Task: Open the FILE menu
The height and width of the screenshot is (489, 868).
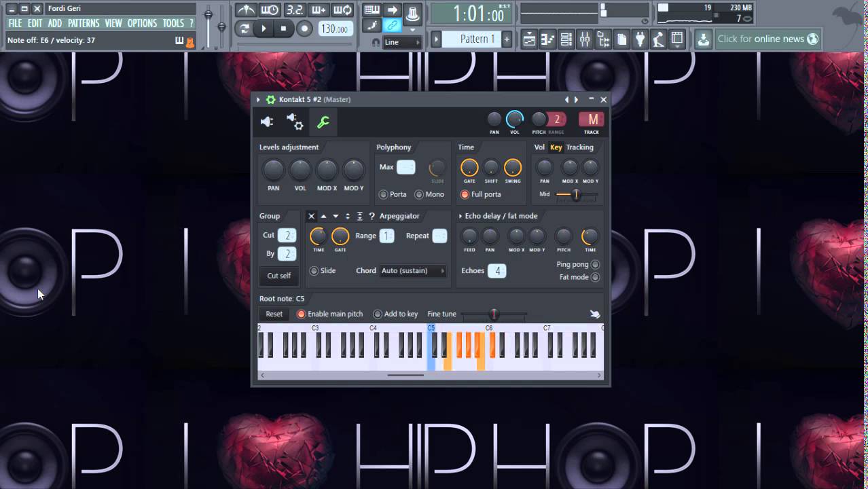Action: [x=15, y=23]
